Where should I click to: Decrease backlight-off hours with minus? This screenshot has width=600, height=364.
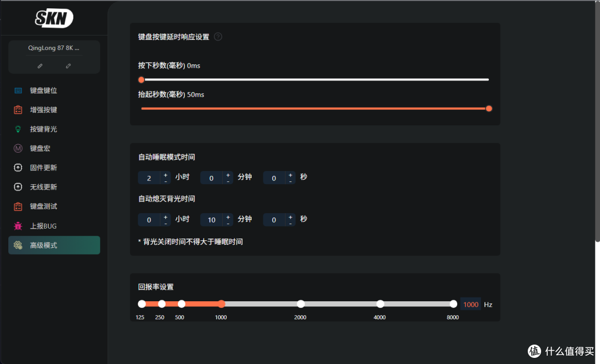click(166, 223)
